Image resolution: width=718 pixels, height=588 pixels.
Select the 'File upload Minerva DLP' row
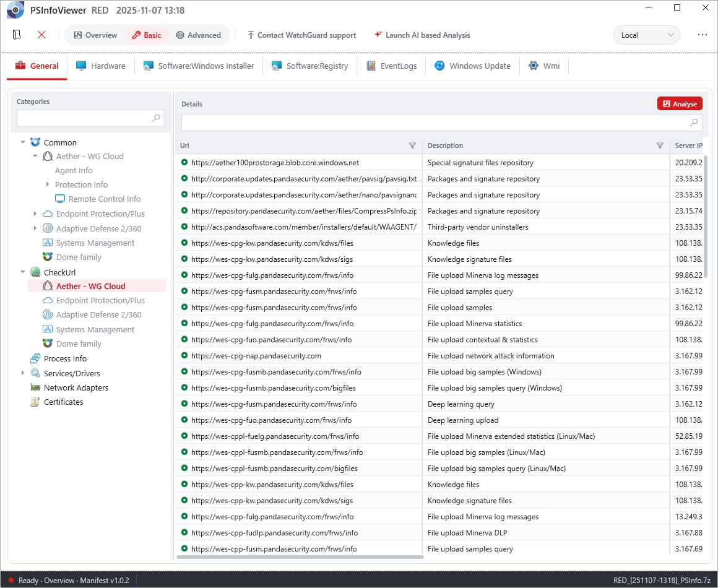coord(439,532)
